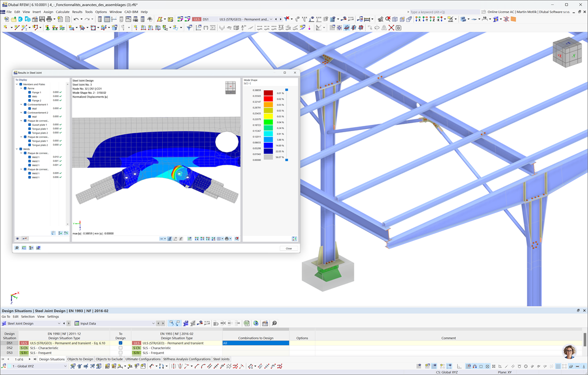Screen dimensions: 588x375
Task: Click the New model icon in toolbar
Action: coord(6,19)
